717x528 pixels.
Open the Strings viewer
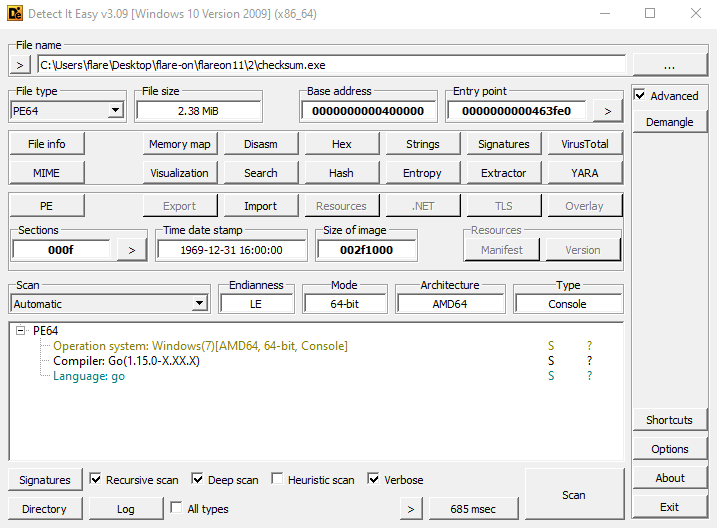click(x=422, y=144)
